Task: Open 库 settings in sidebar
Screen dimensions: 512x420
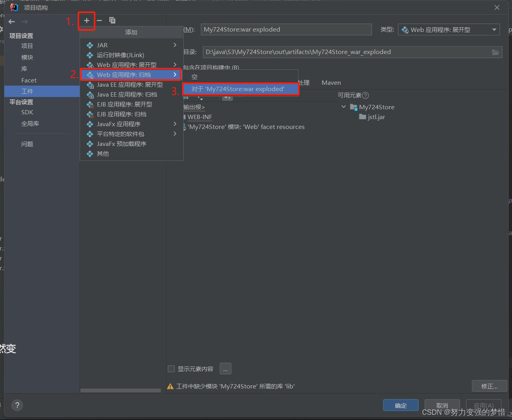Action: coord(24,69)
